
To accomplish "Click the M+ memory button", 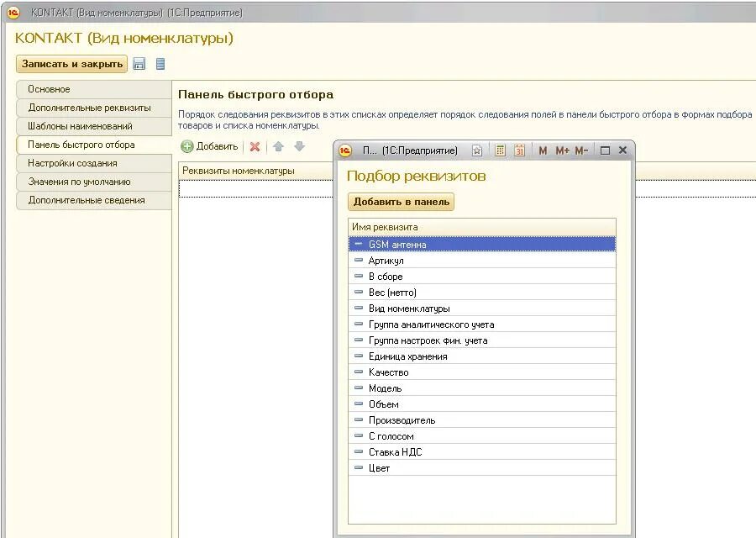I will [x=562, y=150].
